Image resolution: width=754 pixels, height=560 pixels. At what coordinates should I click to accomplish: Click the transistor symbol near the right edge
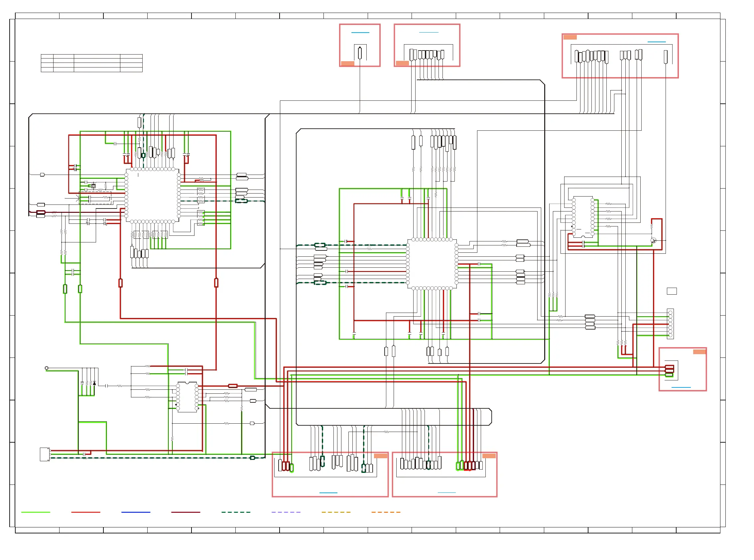pos(653,240)
